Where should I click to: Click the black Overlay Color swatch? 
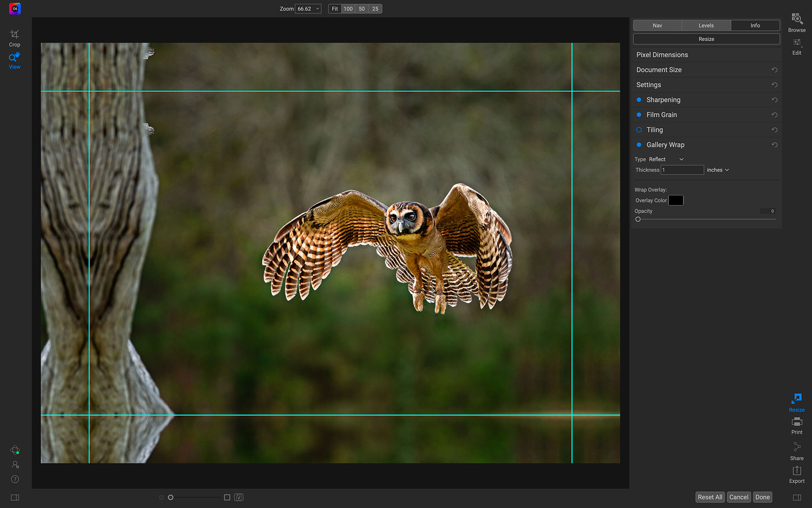[675, 200]
